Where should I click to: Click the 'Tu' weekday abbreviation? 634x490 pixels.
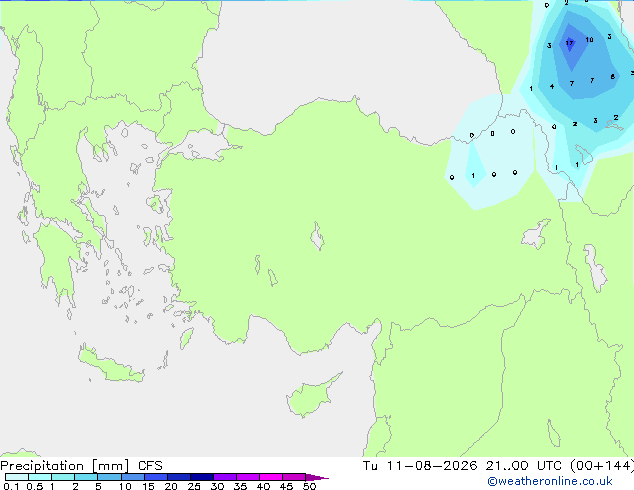370,466
